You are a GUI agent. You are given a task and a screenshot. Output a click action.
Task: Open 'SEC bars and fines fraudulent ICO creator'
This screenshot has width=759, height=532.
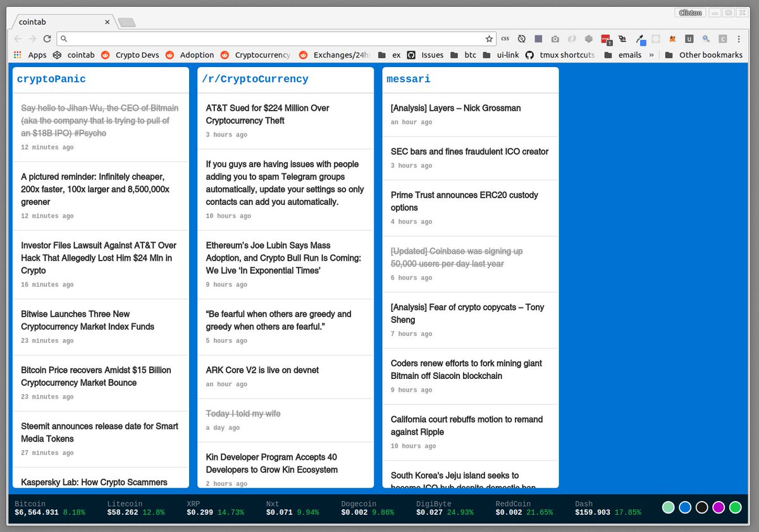click(469, 152)
